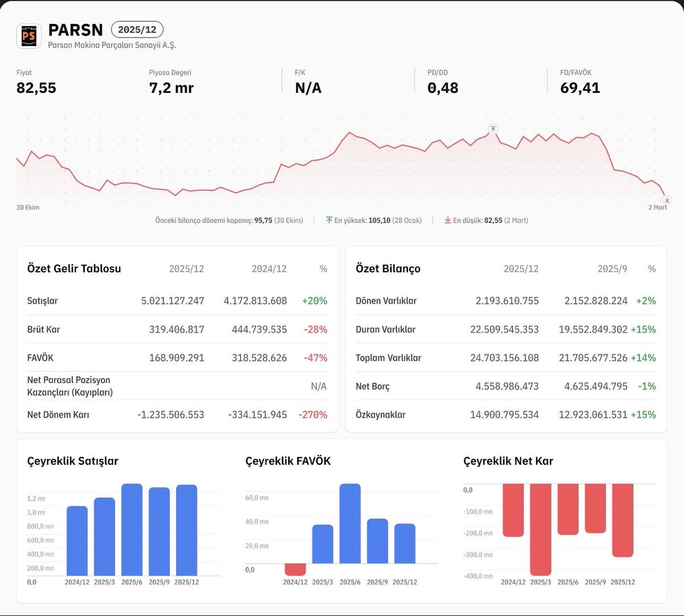The width and height of the screenshot is (684, 616).
Task: Click the FD/FAVÖK value 69,41
Action: pyautogui.click(x=580, y=88)
